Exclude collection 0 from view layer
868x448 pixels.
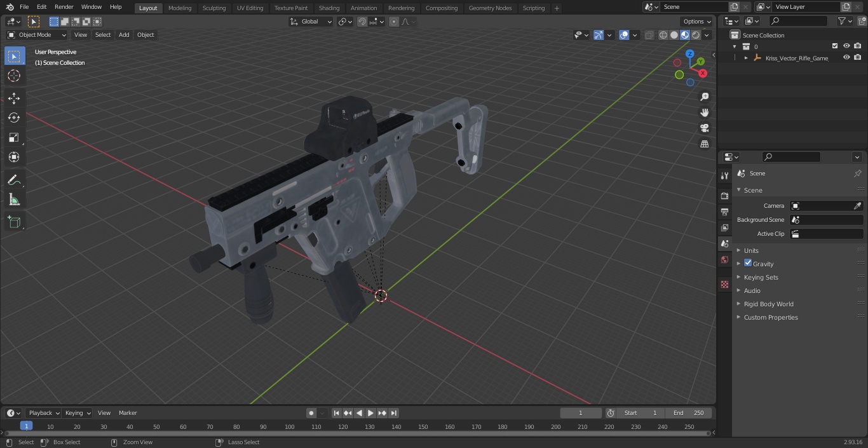(x=835, y=46)
